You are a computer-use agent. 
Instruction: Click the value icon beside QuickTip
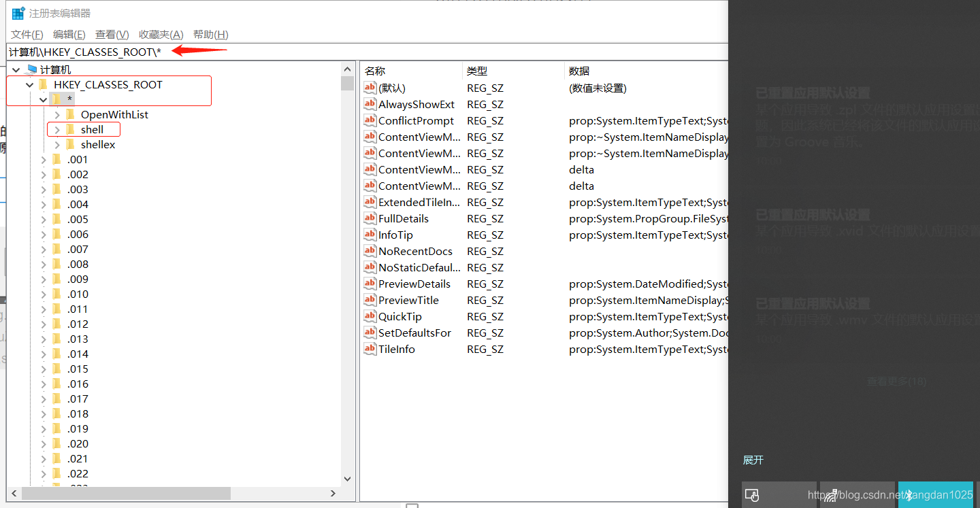[x=370, y=316]
